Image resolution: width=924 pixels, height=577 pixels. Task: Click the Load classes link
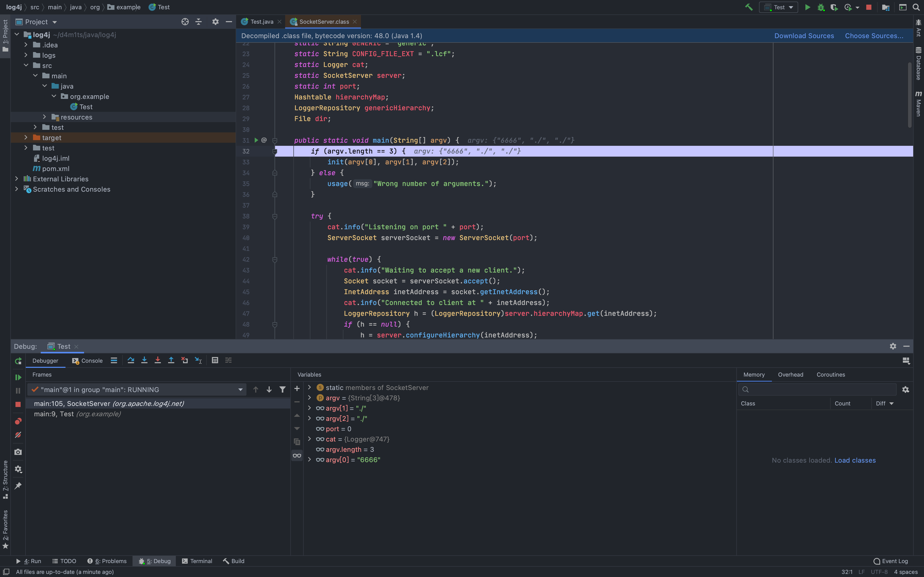tap(855, 460)
